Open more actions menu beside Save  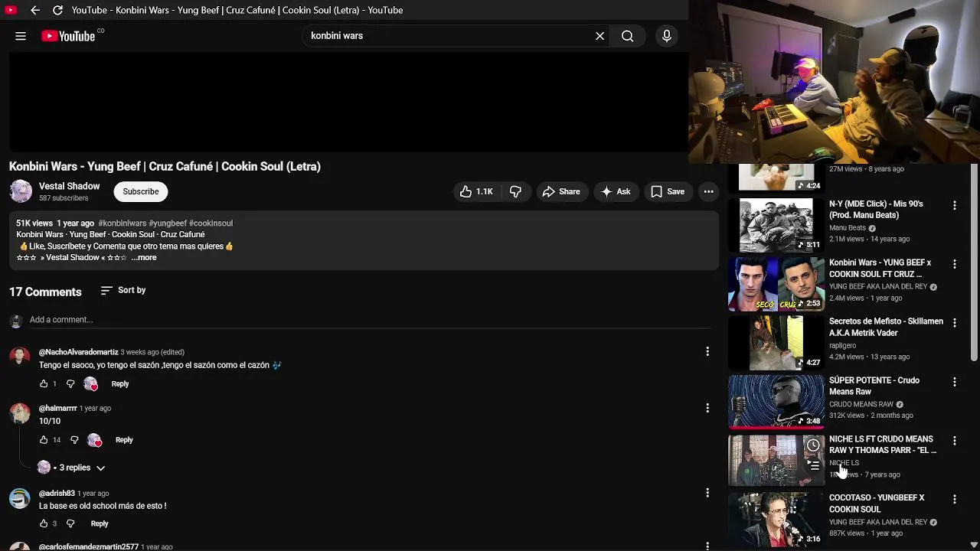coord(709,192)
